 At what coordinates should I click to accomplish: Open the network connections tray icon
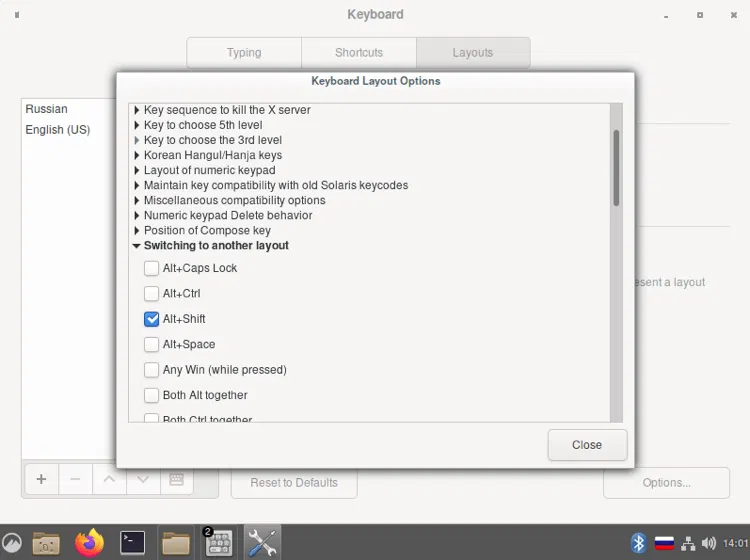pos(688,543)
